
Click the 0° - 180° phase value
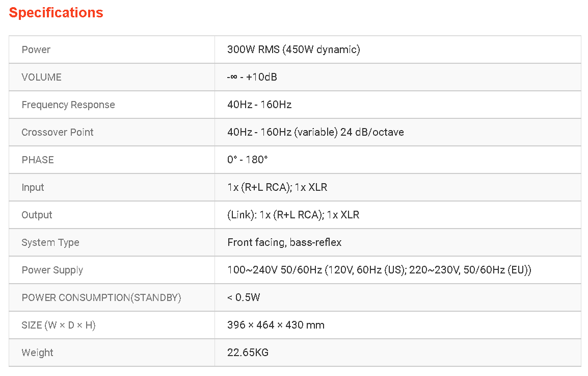pyautogui.click(x=248, y=160)
